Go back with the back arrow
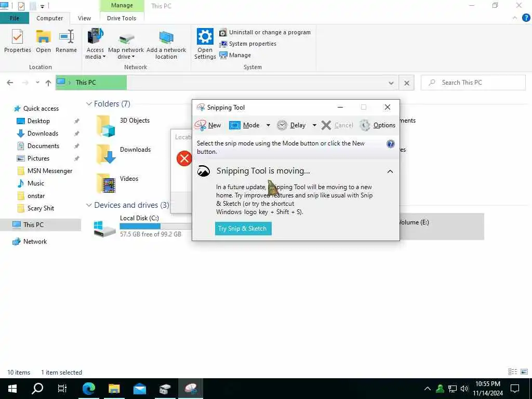The height and width of the screenshot is (399, 532). coord(10,83)
